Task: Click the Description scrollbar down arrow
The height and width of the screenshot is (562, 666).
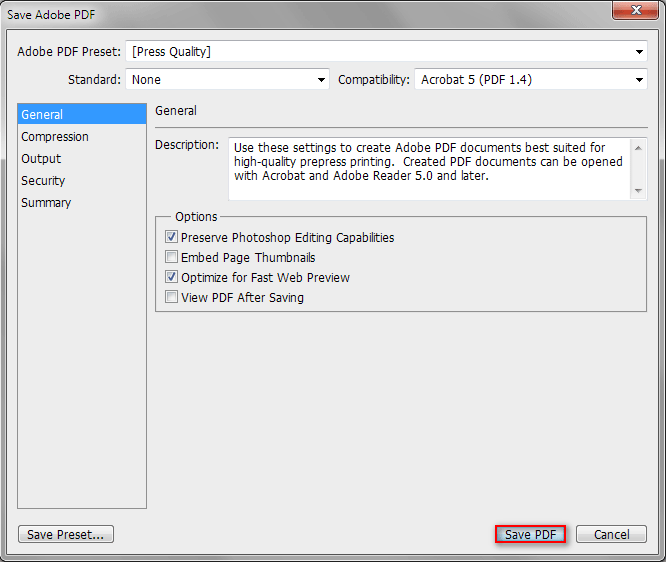Action: click(638, 190)
